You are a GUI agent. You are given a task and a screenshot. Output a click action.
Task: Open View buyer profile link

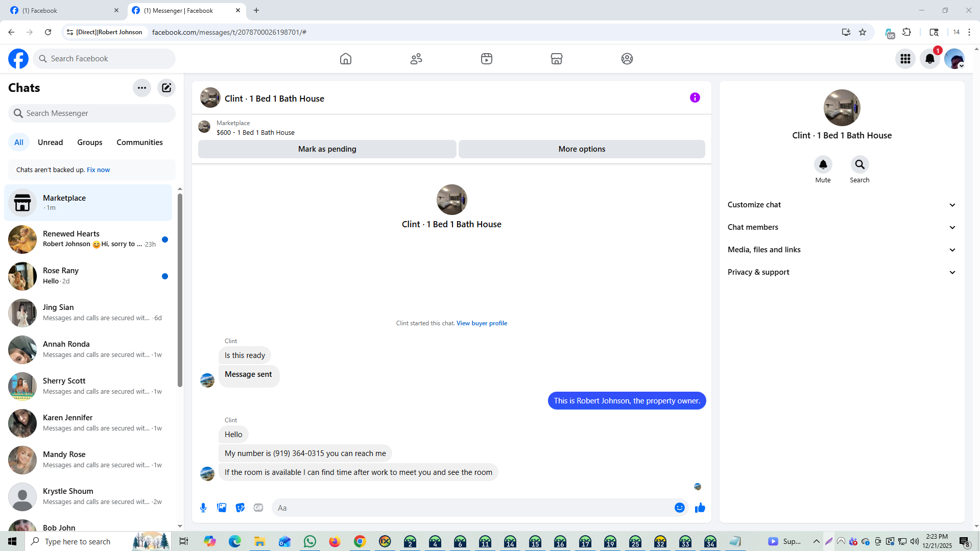click(x=482, y=323)
